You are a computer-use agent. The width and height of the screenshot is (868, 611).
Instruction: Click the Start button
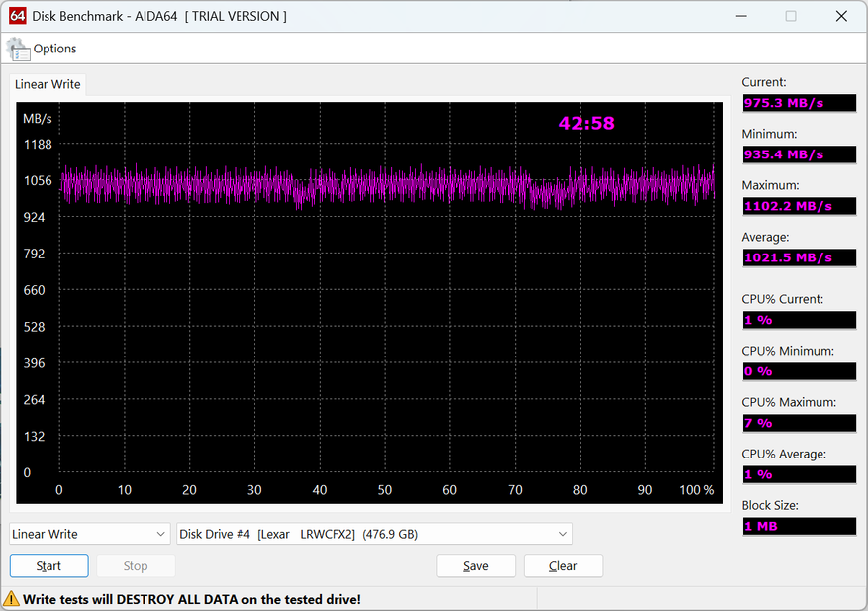pyautogui.click(x=49, y=566)
